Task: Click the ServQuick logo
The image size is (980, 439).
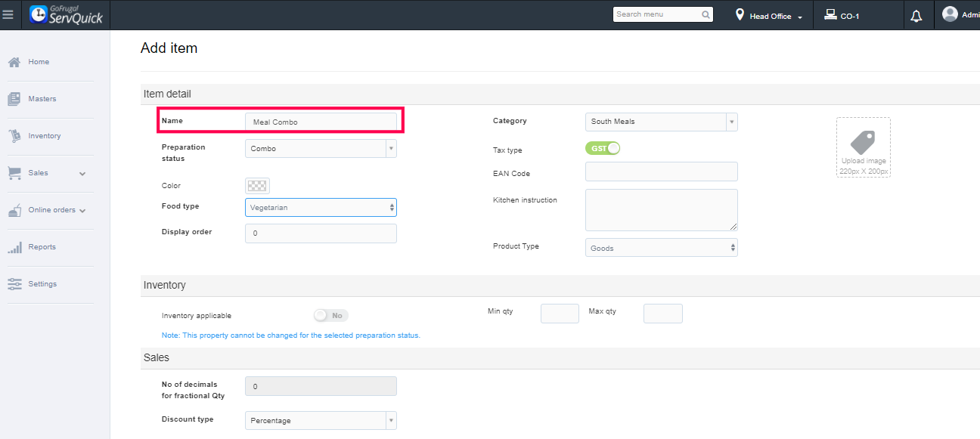Action: (x=67, y=15)
